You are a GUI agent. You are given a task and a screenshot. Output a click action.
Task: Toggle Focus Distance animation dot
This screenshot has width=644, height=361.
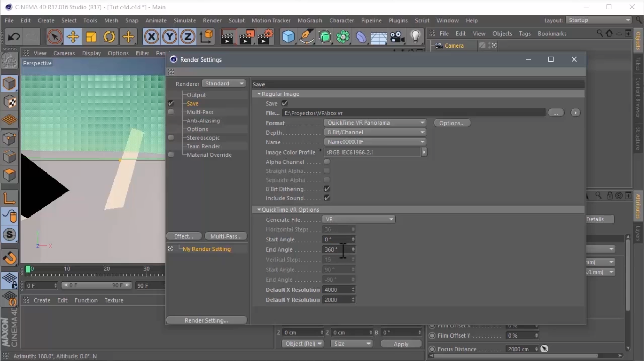(x=432, y=349)
